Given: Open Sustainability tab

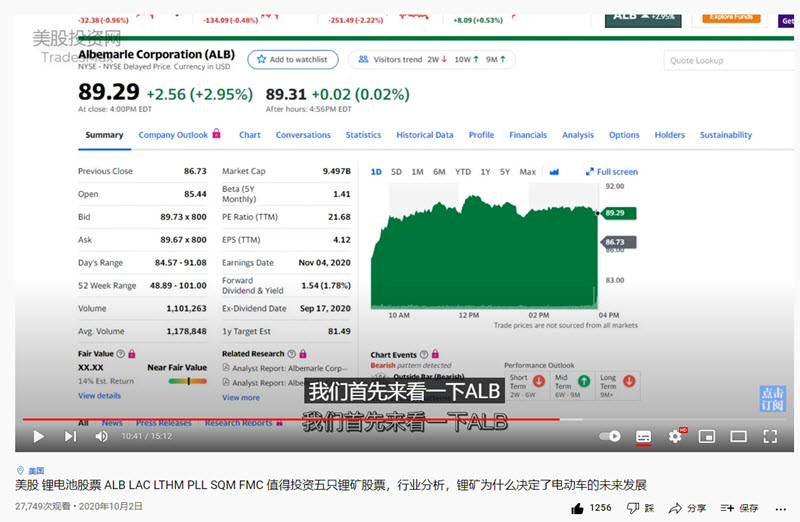Looking at the screenshot, I should (x=726, y=135).
